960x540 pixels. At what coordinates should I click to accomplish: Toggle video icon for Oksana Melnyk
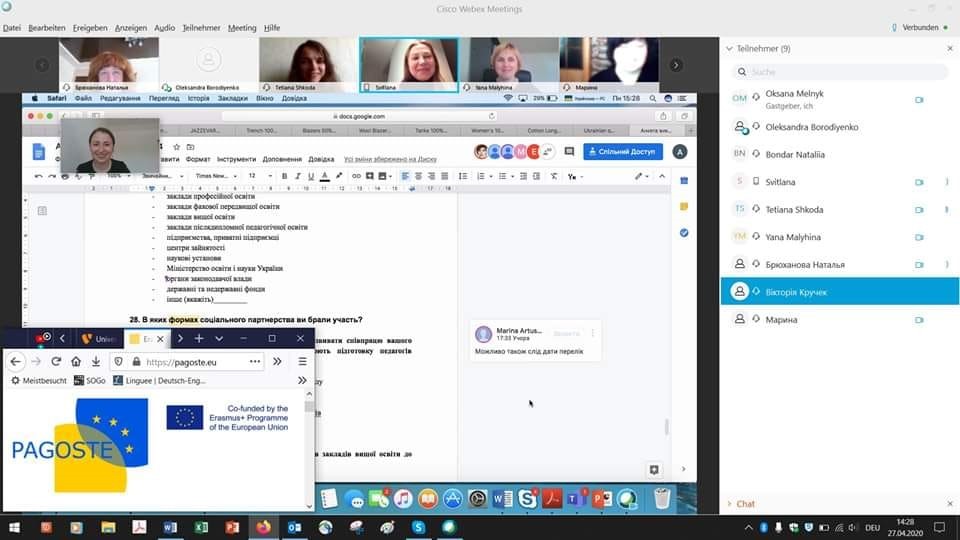click(x=919, y=100)
